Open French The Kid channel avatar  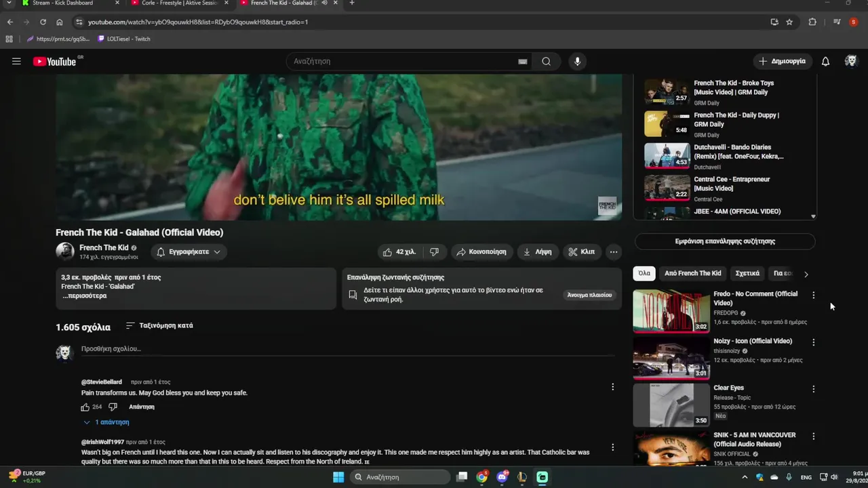pos(65,251)
